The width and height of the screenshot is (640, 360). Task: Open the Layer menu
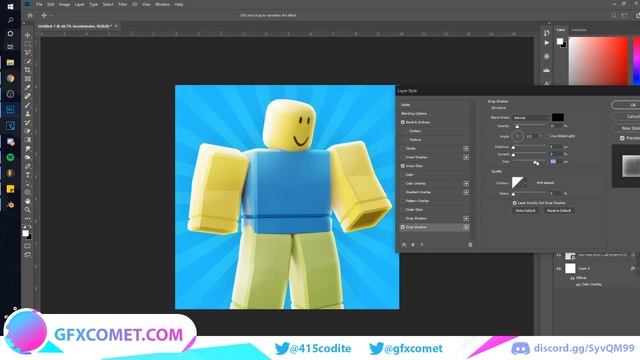(x=80, y=4)
